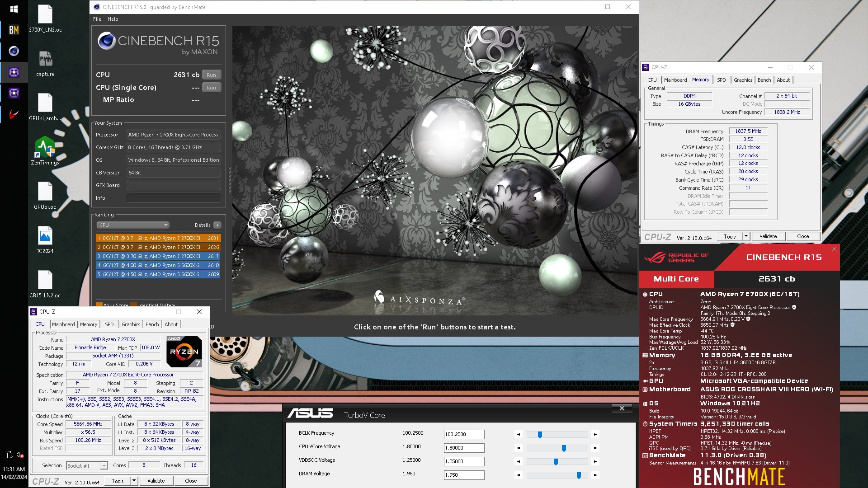This screenshot has height=488, width=868.
Task: Click the BCLK Frequency input field
Action: 464,434
